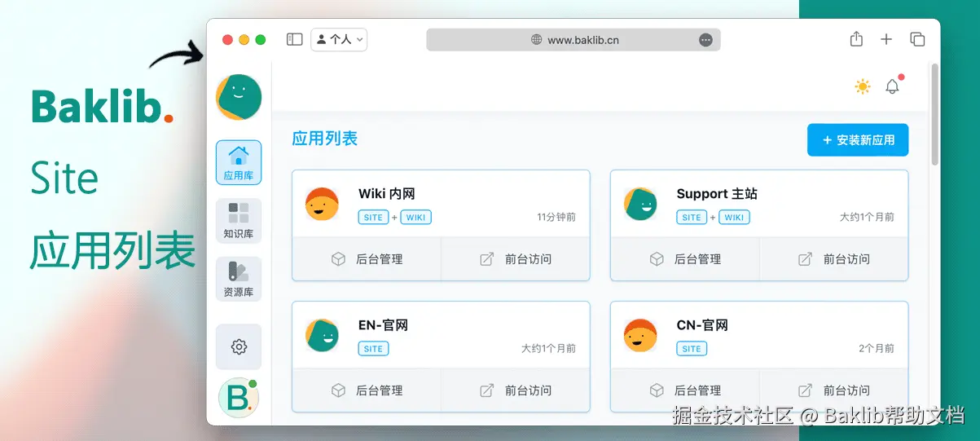Click the browser vertical scrollbar
The width and height of the screenshot is (980, 441).
[x=934, y=114]
